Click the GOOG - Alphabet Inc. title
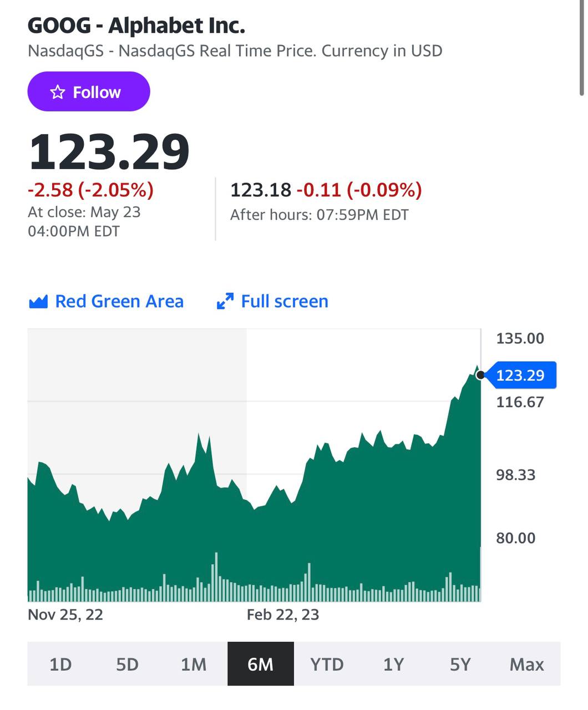This screenshot has width=588, height=710. point(136,26)
